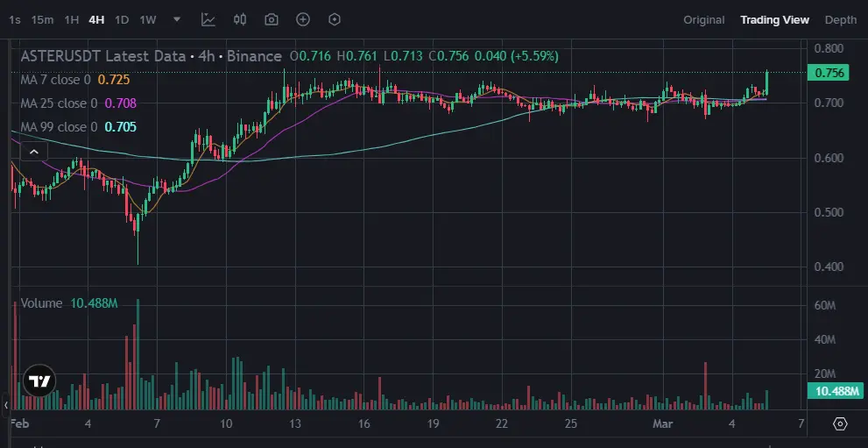868x448 pixels.
Task: Open the indicators line chart icon
Action: (208, 20)
